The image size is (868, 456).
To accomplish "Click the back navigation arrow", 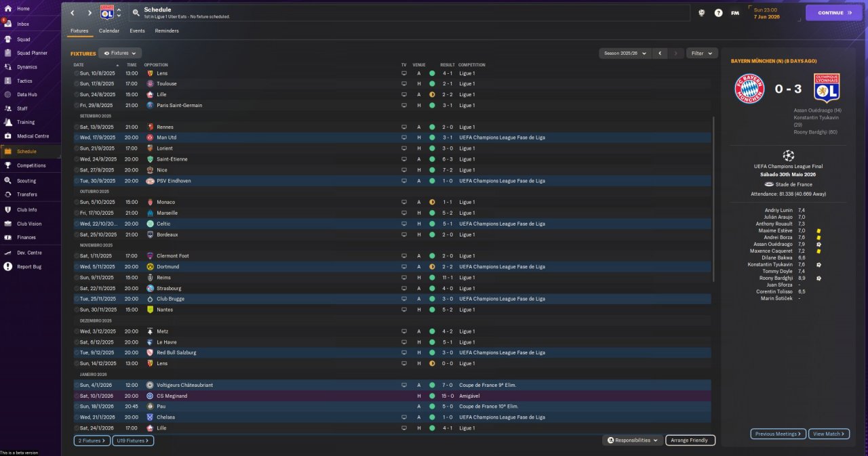I will [x=72, y=13].
